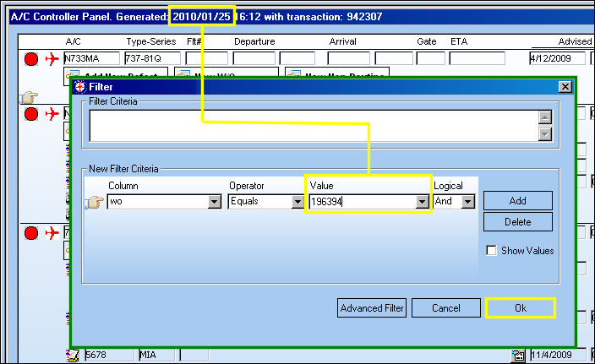Add the new filter criteria

[x=517, y=200]
